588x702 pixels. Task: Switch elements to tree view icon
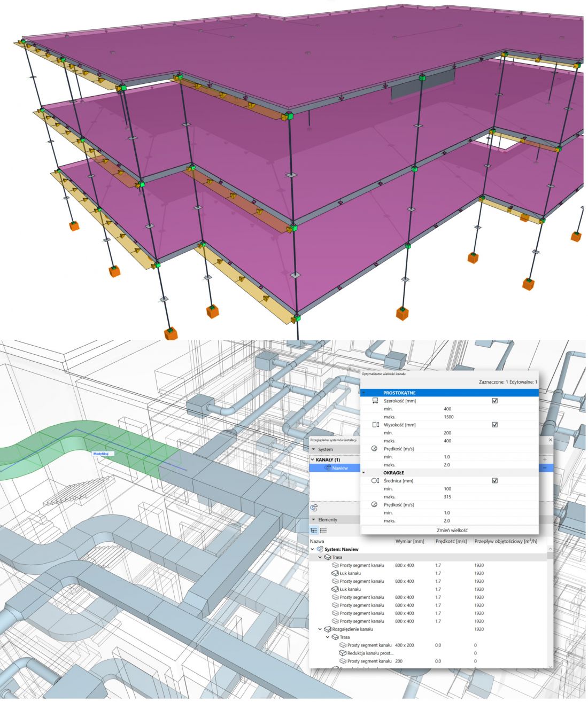[x=314, y=532]
